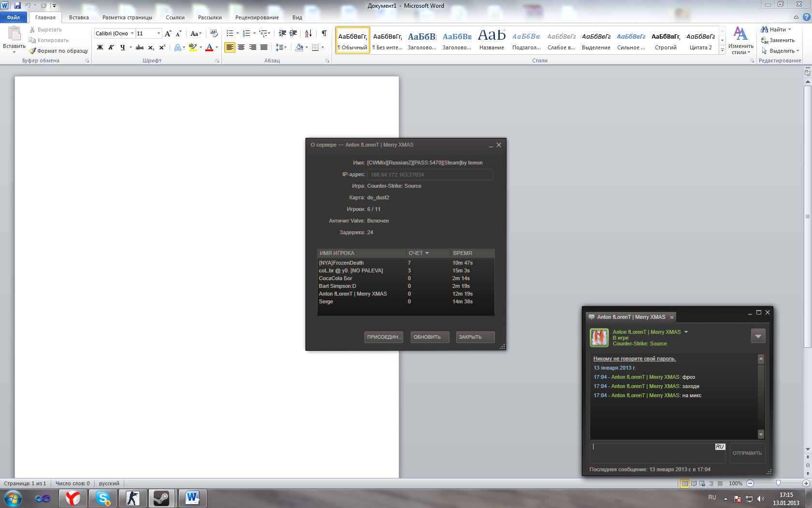Click the Save icon in Word's quick access toolbar
Image resolution: width=812 pixels, height=508 pixels.
[17, 5]
